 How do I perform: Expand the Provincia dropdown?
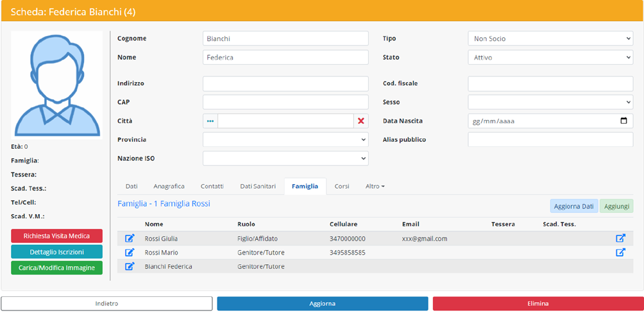[285, 140]
